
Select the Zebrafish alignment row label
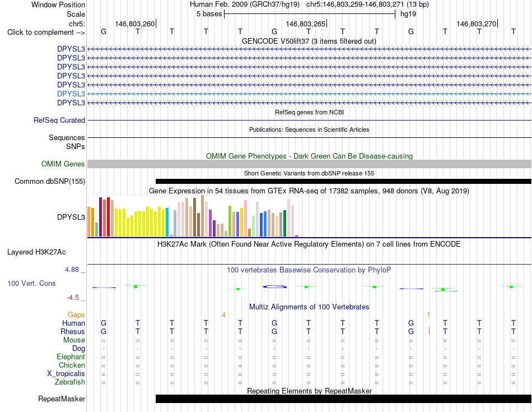[x=70, y=382]
